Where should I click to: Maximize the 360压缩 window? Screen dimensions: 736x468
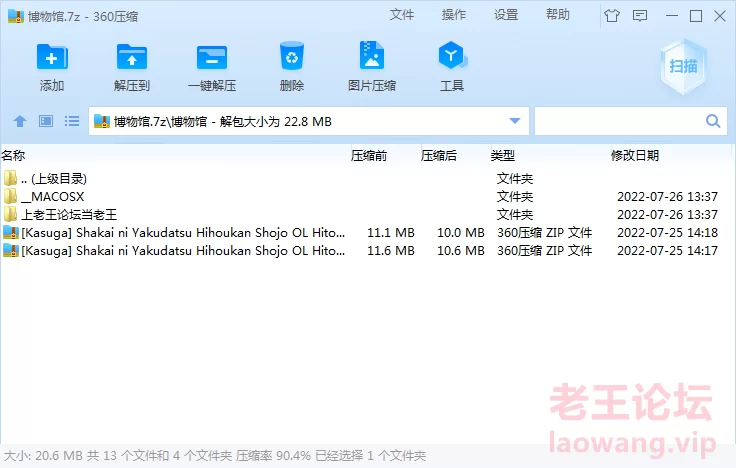696,16
